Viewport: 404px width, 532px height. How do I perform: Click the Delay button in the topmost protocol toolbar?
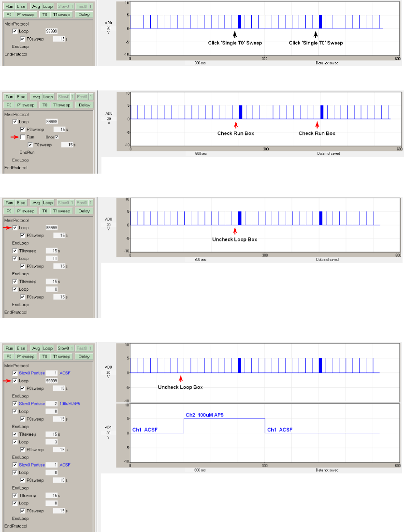(x=84, y=15)
